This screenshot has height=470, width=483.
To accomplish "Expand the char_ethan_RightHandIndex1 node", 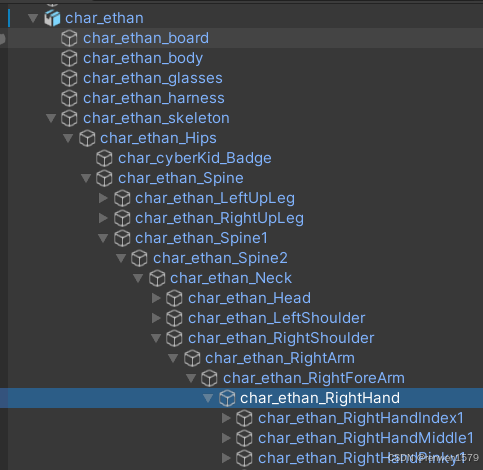I will (x=226, y=418).
